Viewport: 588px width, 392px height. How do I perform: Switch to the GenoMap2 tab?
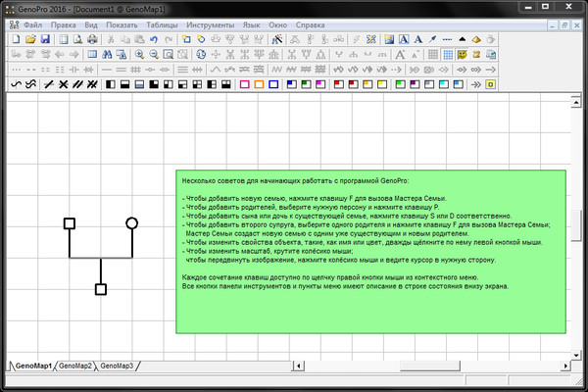[75, 366]
